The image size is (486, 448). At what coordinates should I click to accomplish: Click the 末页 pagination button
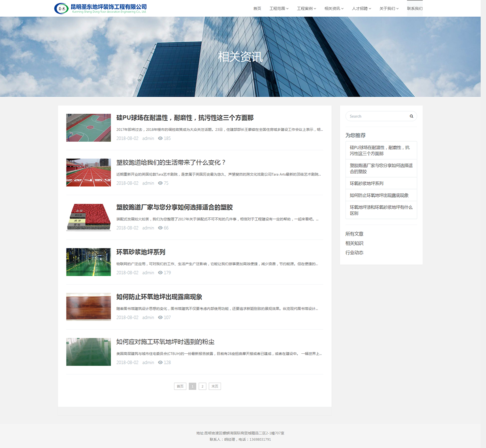click(215, 386)
